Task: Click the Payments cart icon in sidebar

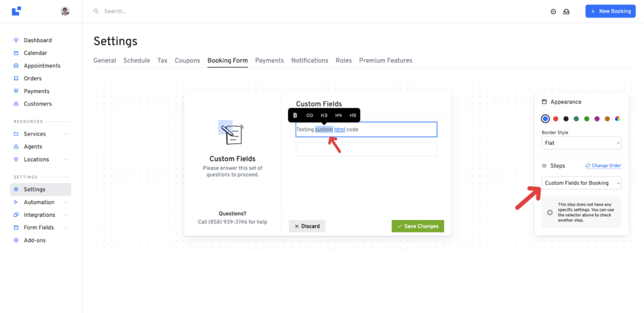Action: click(16, 91)
